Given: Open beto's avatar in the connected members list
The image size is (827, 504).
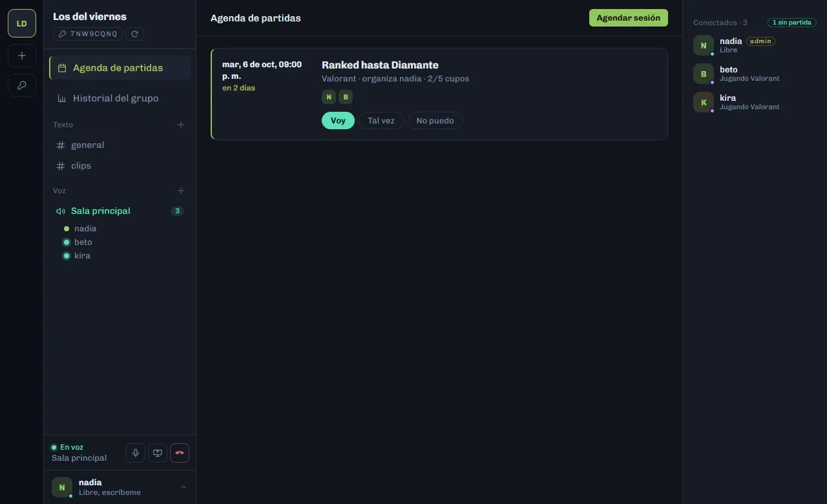Looking at the screenshot, I should 704,74.
